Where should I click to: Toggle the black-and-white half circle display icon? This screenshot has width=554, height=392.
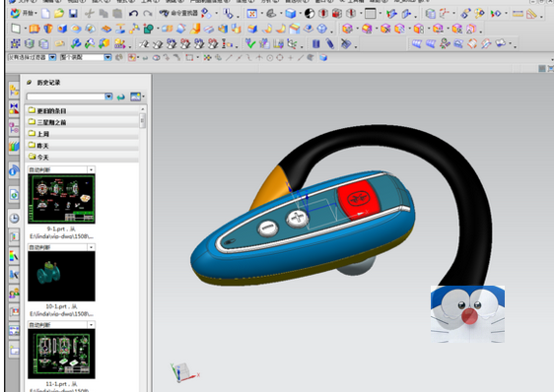tap(310, 14)
